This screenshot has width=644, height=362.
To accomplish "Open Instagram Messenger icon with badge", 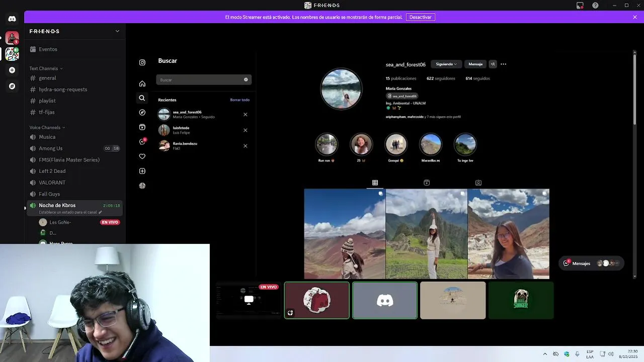I will click(x=142, y=142).
